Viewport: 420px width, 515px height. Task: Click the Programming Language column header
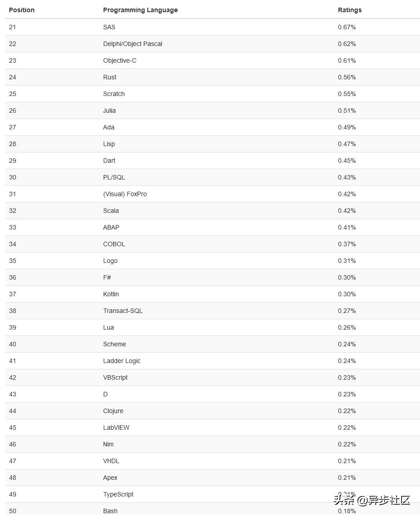tap(140, 10)
